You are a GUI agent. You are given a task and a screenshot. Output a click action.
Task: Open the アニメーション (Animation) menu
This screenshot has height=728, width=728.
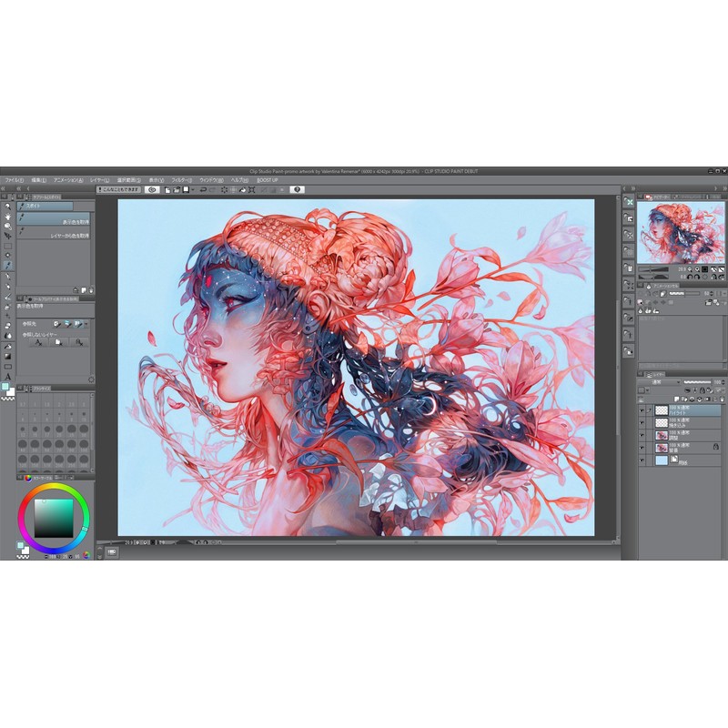[68, 180]
